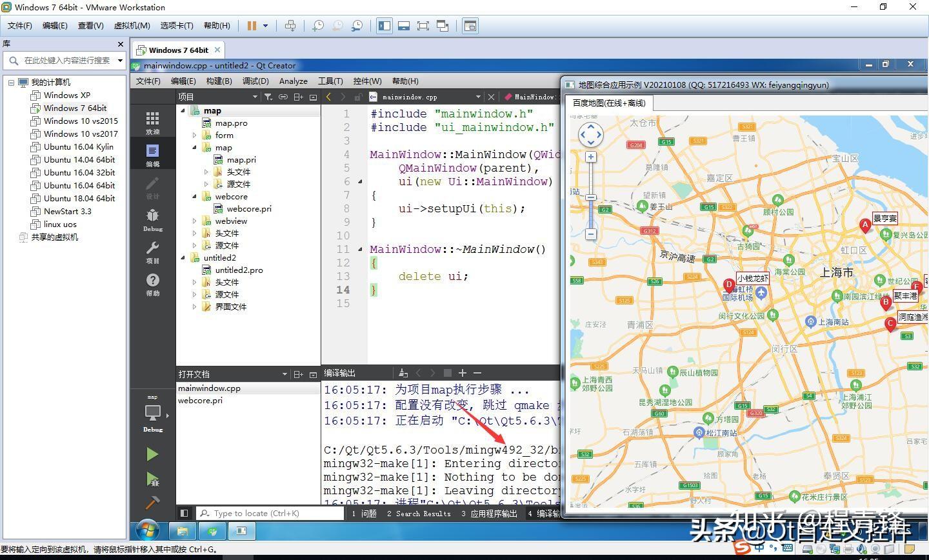
Task: Collapse webcore folder in tree
Action: click(x=194, y=197)
